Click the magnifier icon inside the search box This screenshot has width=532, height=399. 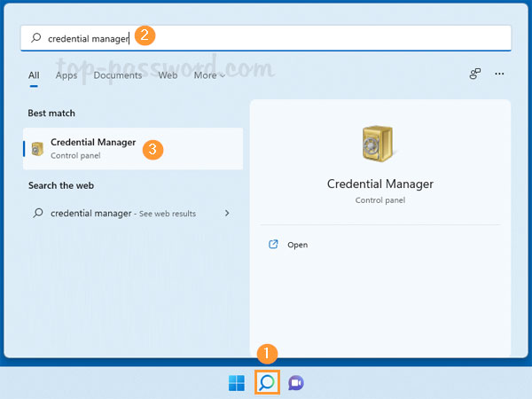tap(35, 38)
